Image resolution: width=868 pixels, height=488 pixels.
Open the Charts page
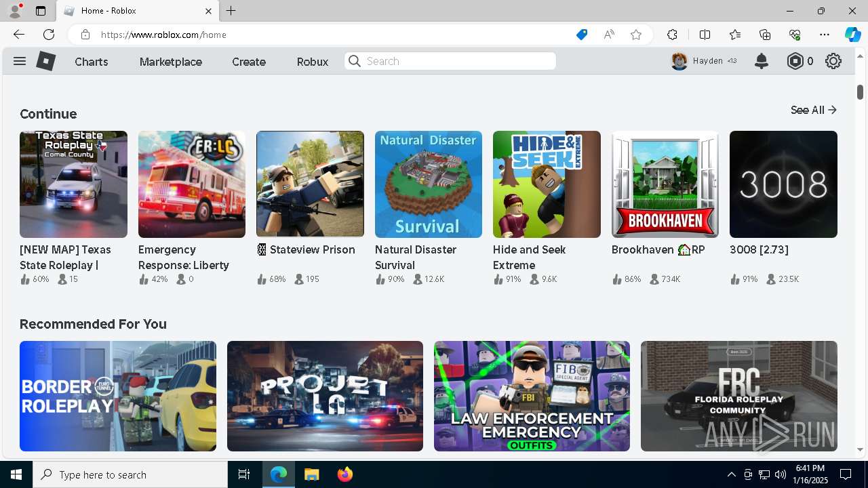tap(92, 62)
